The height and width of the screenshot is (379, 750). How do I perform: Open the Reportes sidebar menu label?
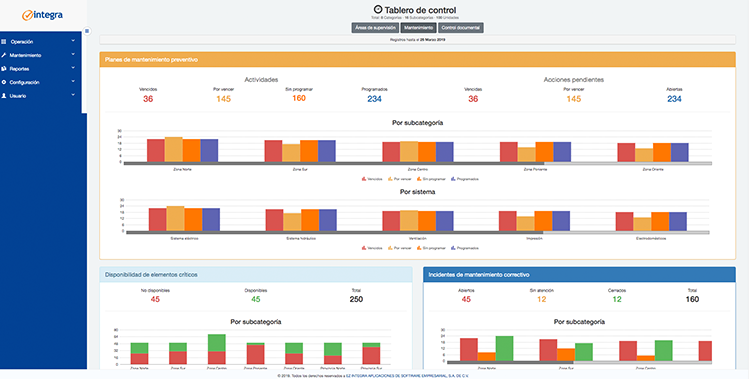click(20, 69)
